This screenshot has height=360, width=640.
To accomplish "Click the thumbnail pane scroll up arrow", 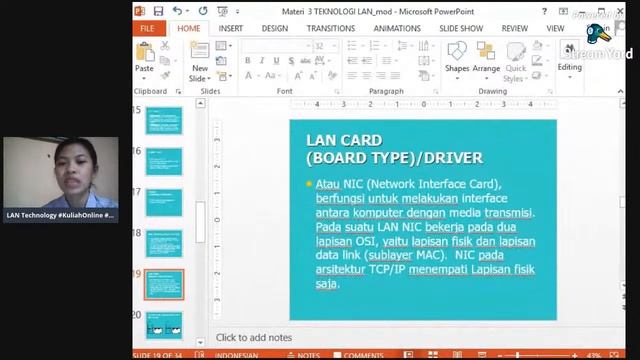I will coord(200,103).
